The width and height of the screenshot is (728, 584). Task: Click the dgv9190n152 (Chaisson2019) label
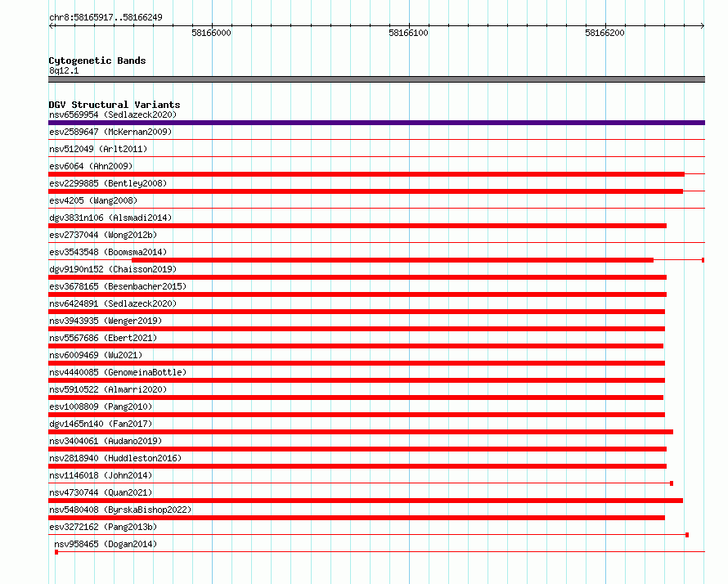(x=113, y=269)
